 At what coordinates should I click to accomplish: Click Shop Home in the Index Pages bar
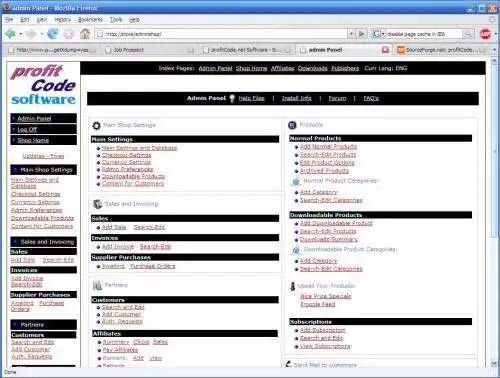[x=251, y=68]
